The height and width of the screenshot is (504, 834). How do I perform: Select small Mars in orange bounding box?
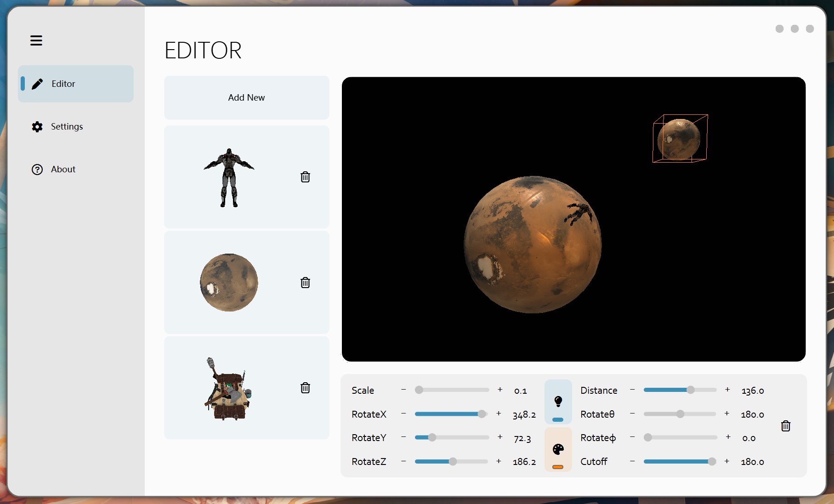click(x=679, y=139)
